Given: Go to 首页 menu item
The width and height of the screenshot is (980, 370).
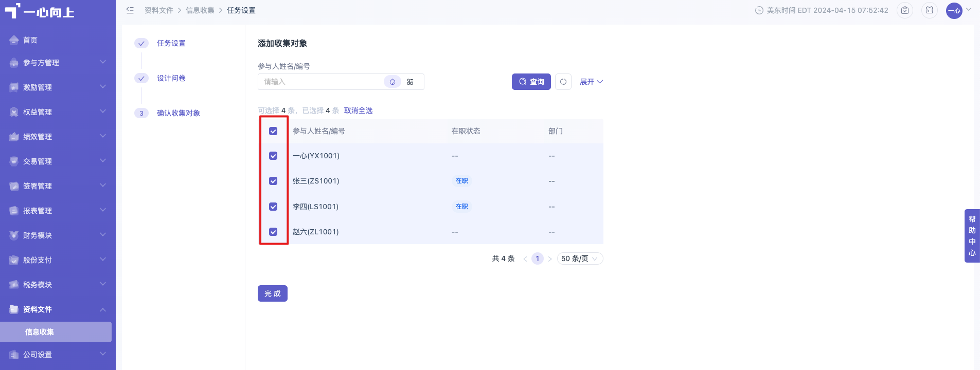Looking at the screenshot, I should point(58,40).
